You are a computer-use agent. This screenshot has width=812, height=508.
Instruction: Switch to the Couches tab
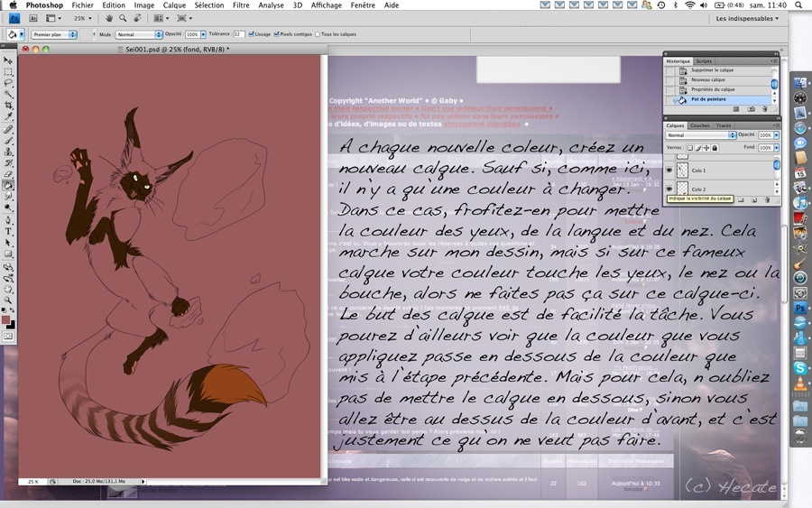click(x=699, y=125)
